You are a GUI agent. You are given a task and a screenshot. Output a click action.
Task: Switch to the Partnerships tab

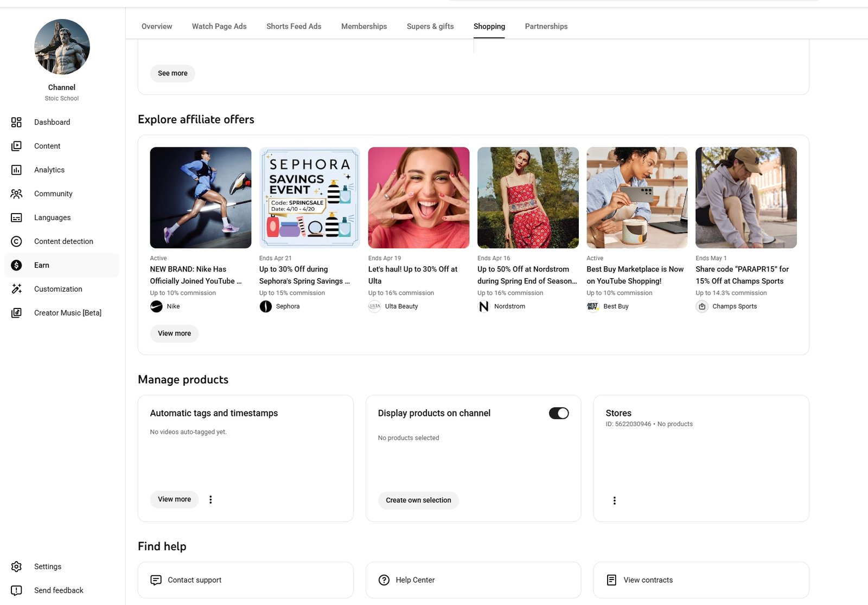[x=546, y=26]
